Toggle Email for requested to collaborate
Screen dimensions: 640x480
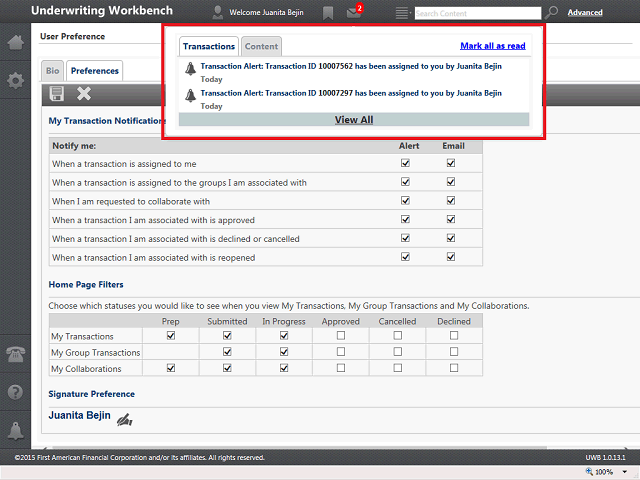pyautogui.click(x=451, y=200)
